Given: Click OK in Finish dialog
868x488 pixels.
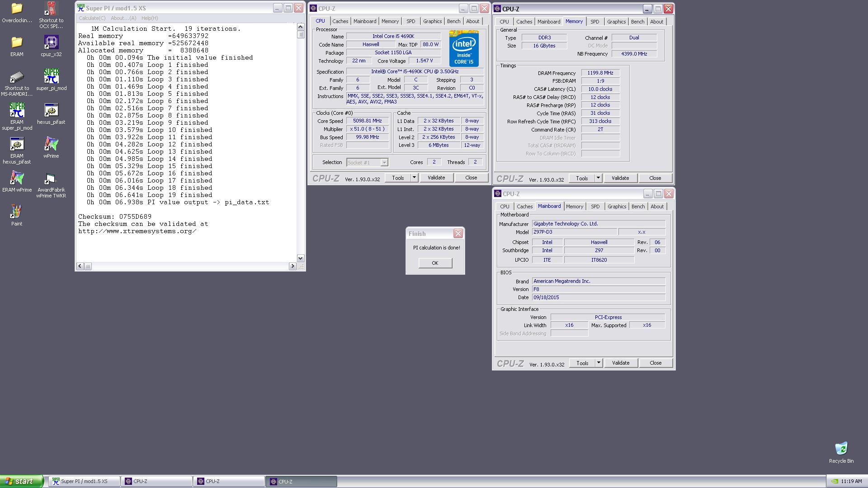Looking at the screenshot, I should [435, 263].
